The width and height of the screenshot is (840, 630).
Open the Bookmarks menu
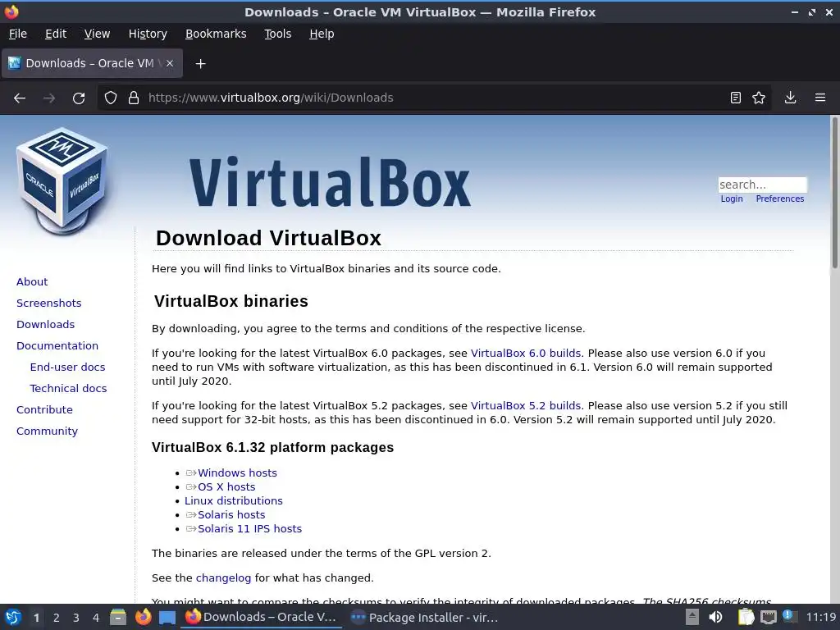[216, 34]
